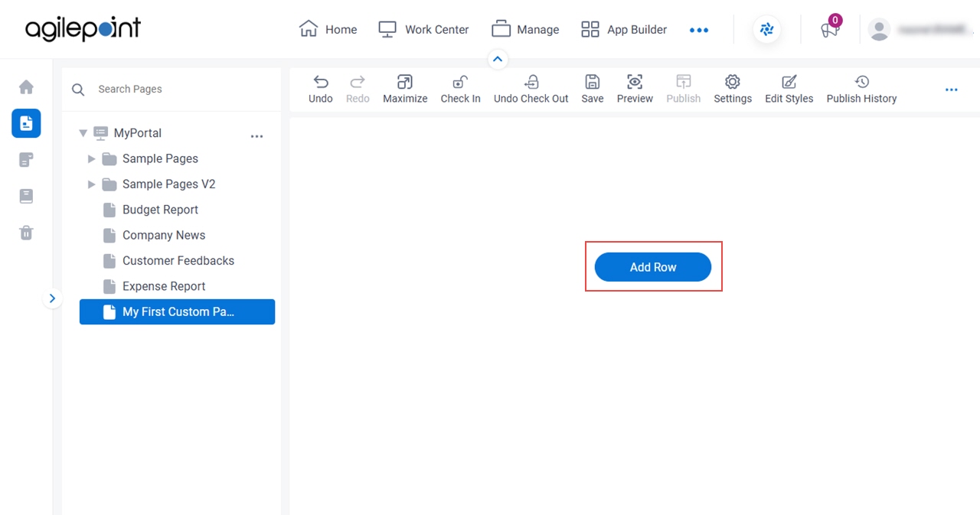This screenshot has height=515, width=980.
Task: Click the agilepoint logo
Action: tap(83, 29)
